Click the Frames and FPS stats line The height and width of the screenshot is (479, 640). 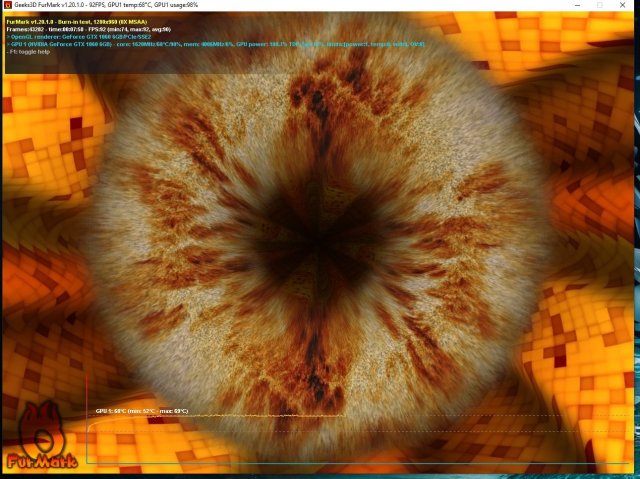tap(88, 27)
